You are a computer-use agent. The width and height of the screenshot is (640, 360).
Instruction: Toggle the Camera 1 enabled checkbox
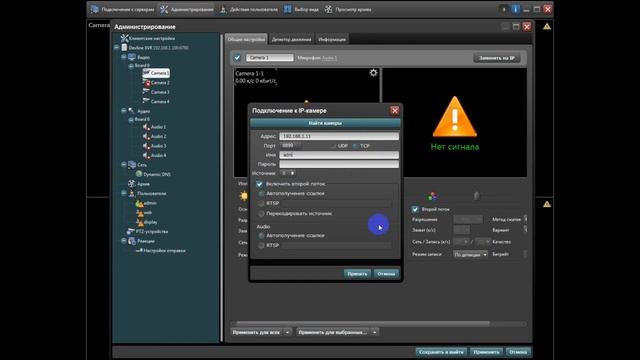click(x=237, y=58)
